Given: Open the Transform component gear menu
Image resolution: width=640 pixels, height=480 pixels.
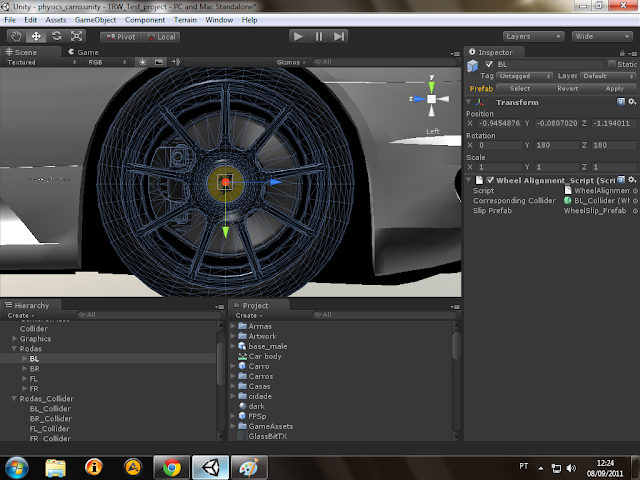Looking at the screenshot, I should [631, 102].
